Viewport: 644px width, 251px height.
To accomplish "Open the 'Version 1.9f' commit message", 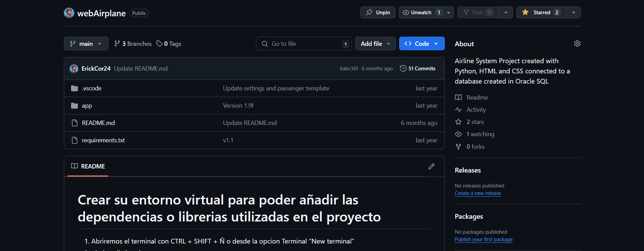I will (238, 106).
